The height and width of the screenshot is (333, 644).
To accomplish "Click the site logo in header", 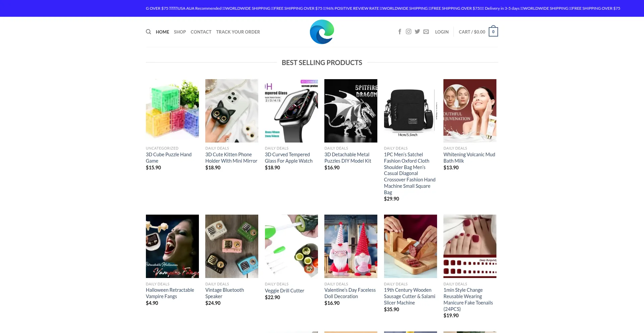I will pos(322,32).
